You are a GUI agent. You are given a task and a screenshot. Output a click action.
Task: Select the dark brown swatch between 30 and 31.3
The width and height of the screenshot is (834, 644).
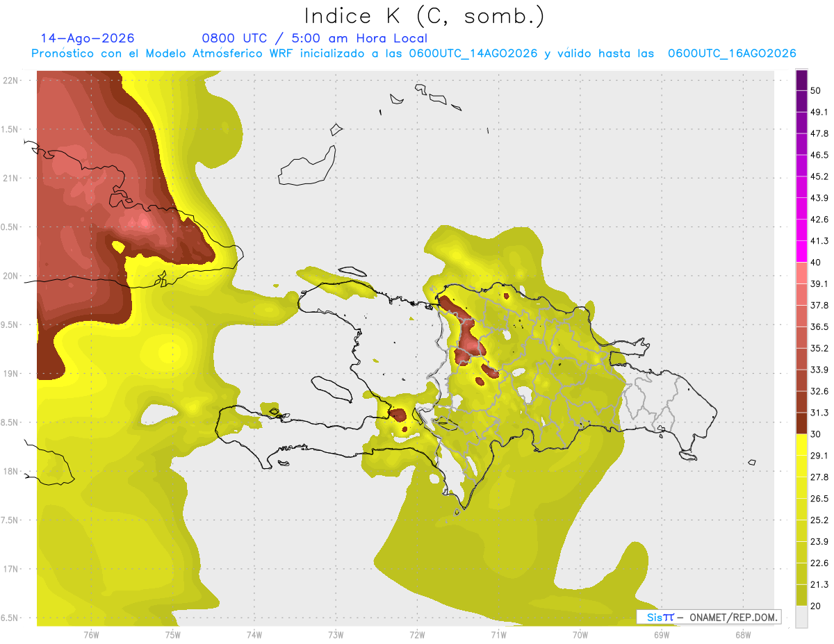click(802, 423)
